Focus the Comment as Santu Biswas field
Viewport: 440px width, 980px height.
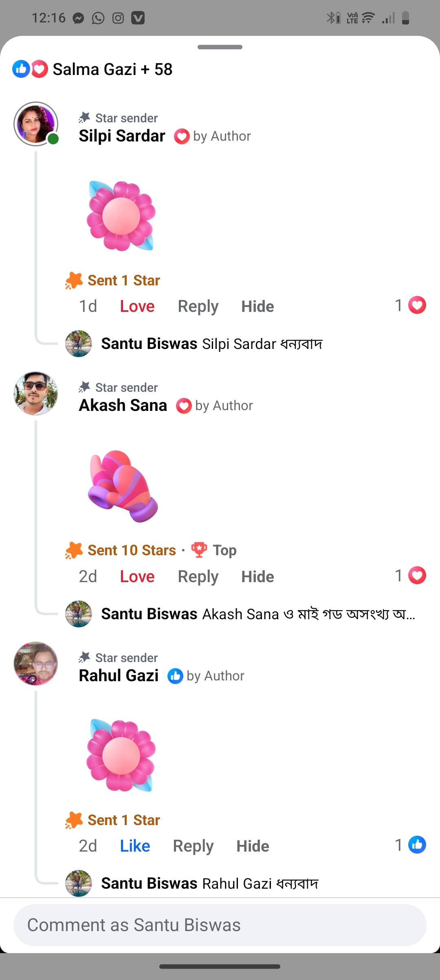[220, 925]
